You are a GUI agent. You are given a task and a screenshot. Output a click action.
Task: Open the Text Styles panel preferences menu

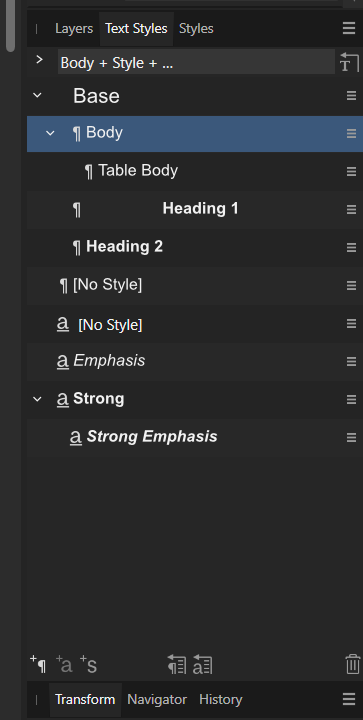tap(349, 28)
